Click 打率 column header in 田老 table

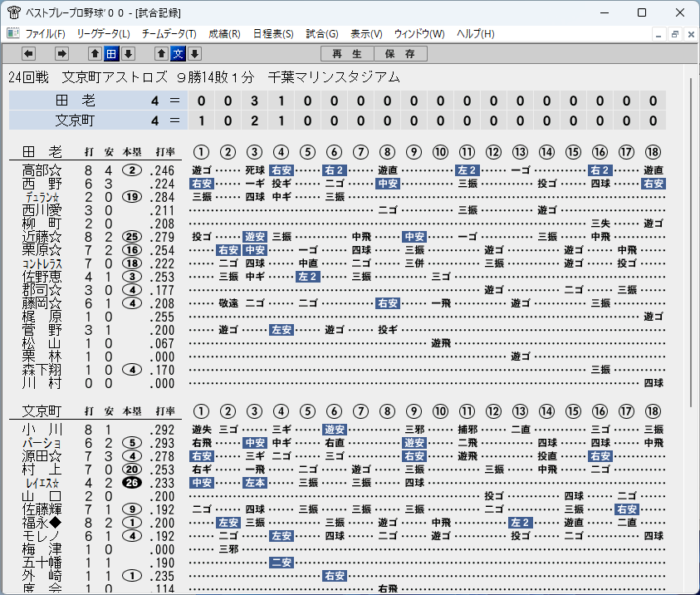pos(164,152)
